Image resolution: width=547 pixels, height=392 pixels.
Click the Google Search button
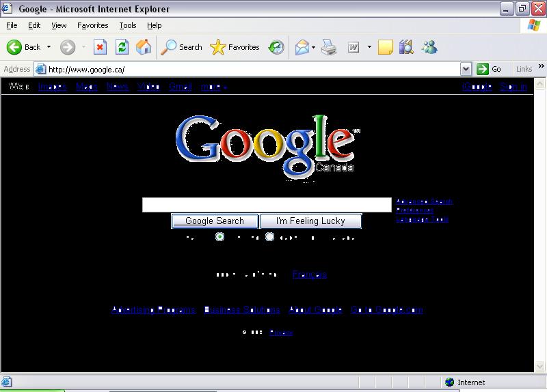click(215, 221)
